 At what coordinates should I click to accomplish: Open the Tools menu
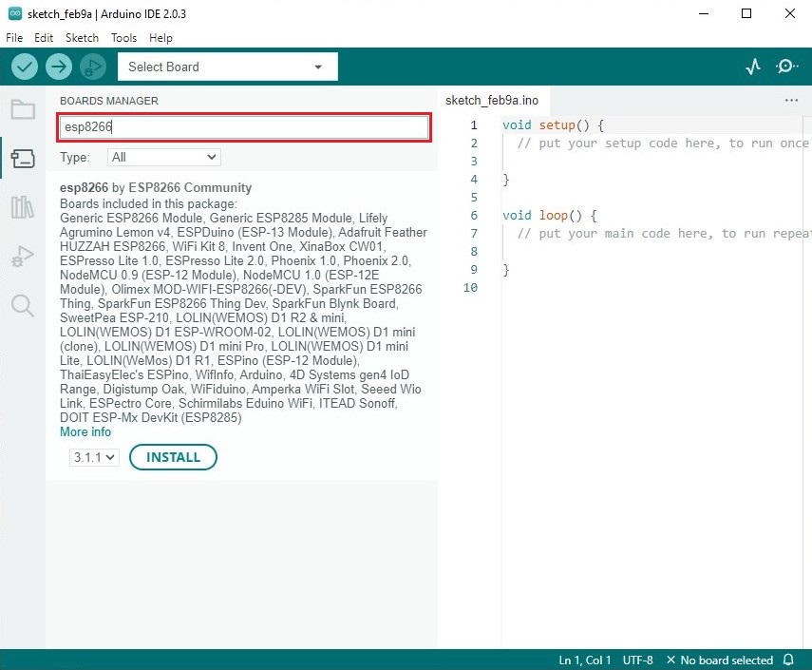coord(123,38)
